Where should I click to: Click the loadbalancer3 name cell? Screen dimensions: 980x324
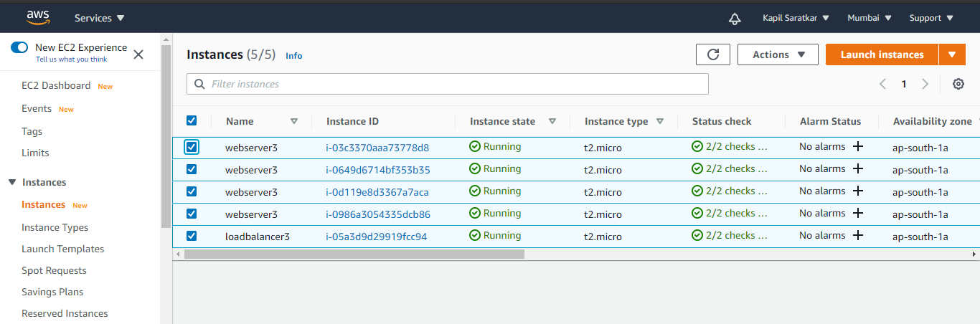click(x=258, y=237)
